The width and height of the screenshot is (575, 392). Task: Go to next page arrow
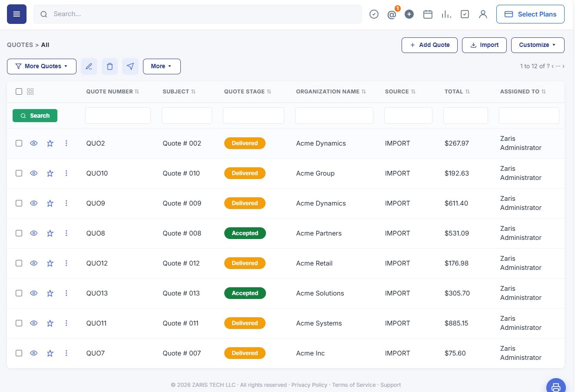563,66
